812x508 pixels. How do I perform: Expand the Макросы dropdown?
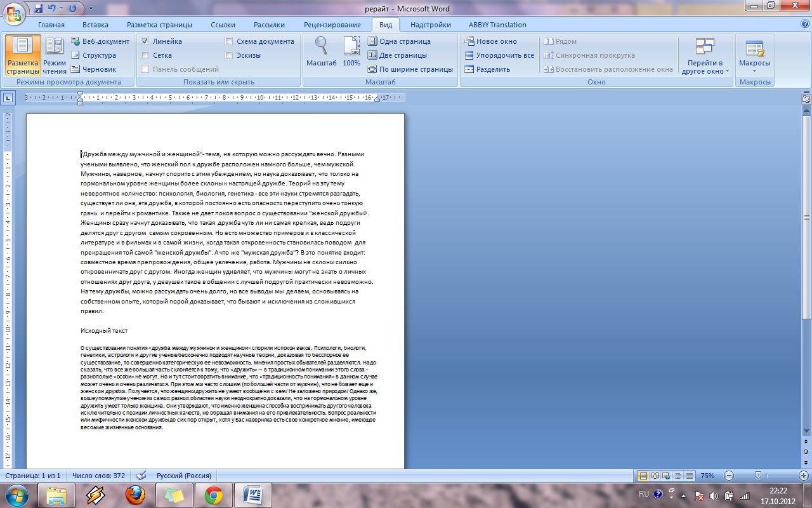(754, 55)
